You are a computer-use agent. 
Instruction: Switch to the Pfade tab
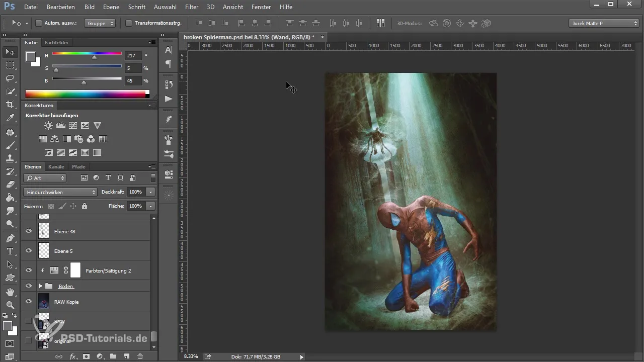click(78, 166)
